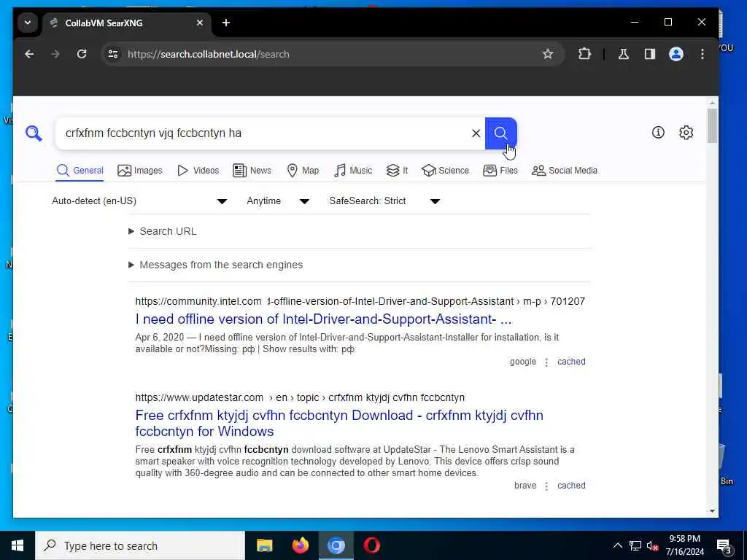Open the Auto-detect (en-US) language dropdown

pos(139,201)
